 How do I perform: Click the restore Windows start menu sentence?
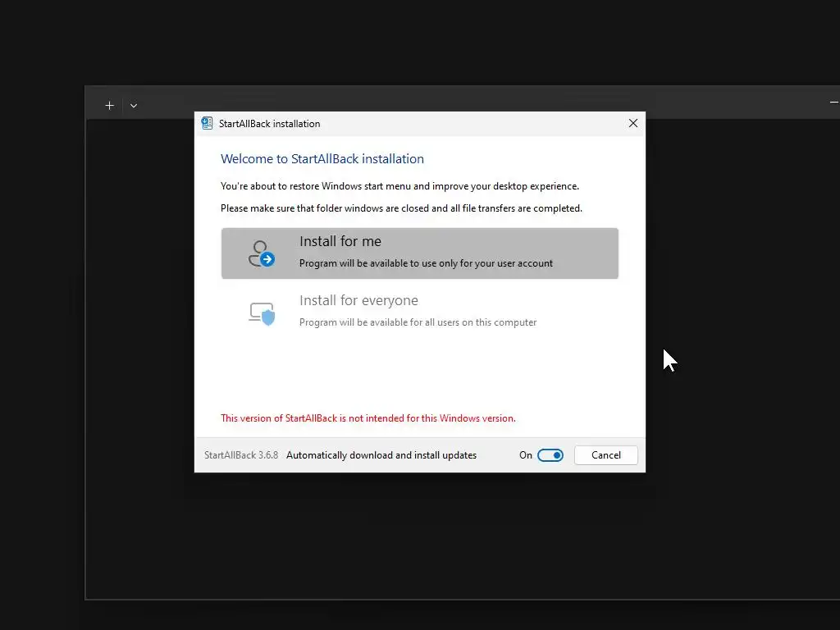pyautogui.click(x=399, y=186)
